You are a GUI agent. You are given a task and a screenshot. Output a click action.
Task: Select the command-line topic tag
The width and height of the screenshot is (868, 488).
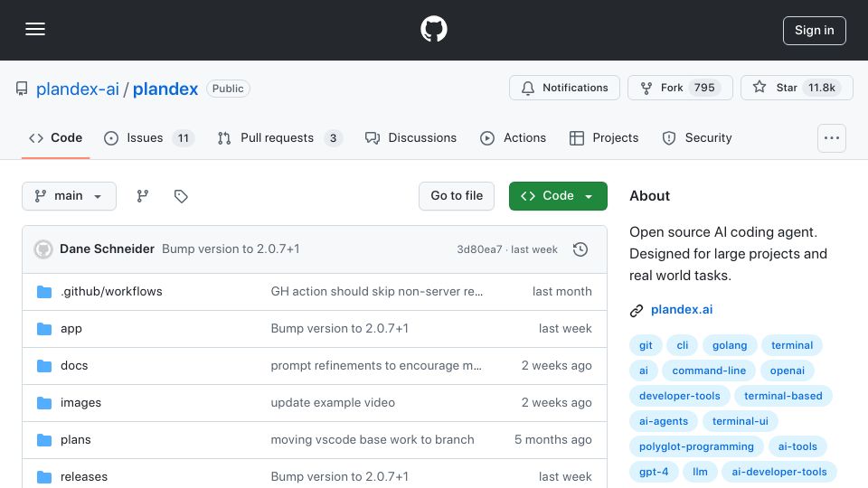pos(709,371)
